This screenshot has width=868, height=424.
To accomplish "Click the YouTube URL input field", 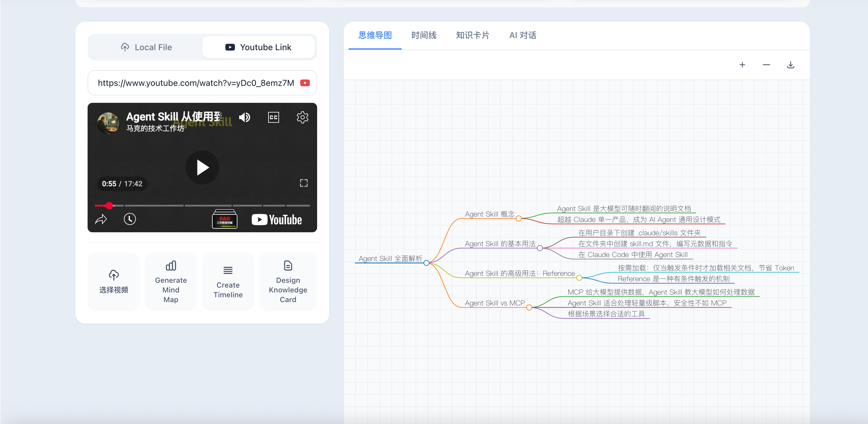I will [x=195, y=83].
